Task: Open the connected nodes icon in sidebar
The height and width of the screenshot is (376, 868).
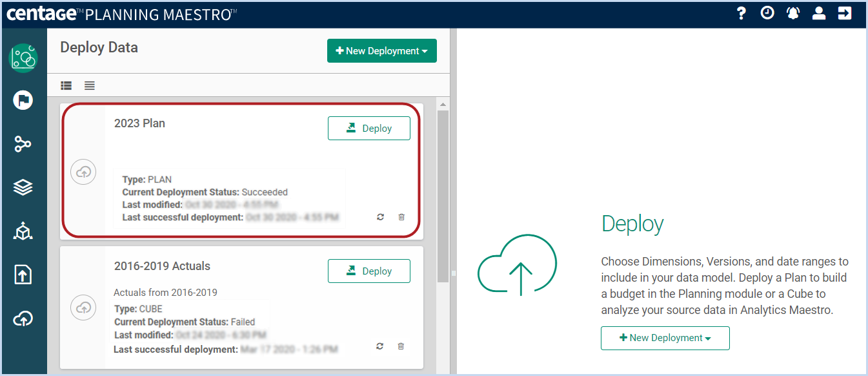Action: click(23, 144)
